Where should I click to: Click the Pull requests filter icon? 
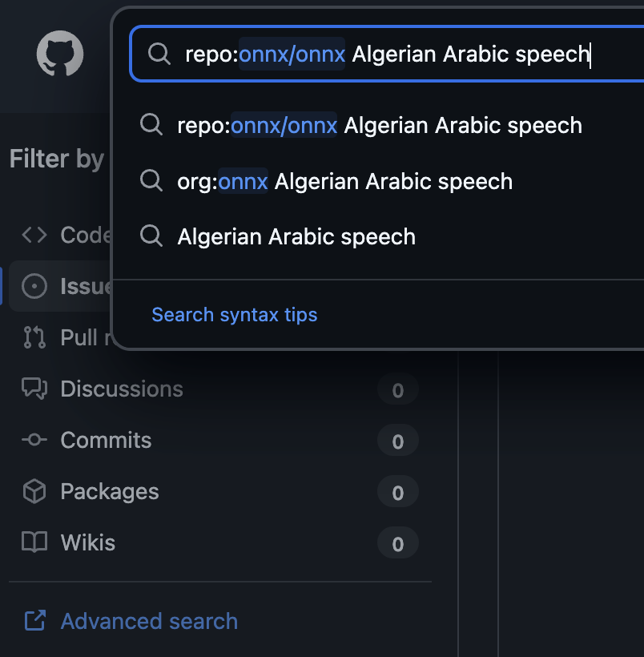34,337
